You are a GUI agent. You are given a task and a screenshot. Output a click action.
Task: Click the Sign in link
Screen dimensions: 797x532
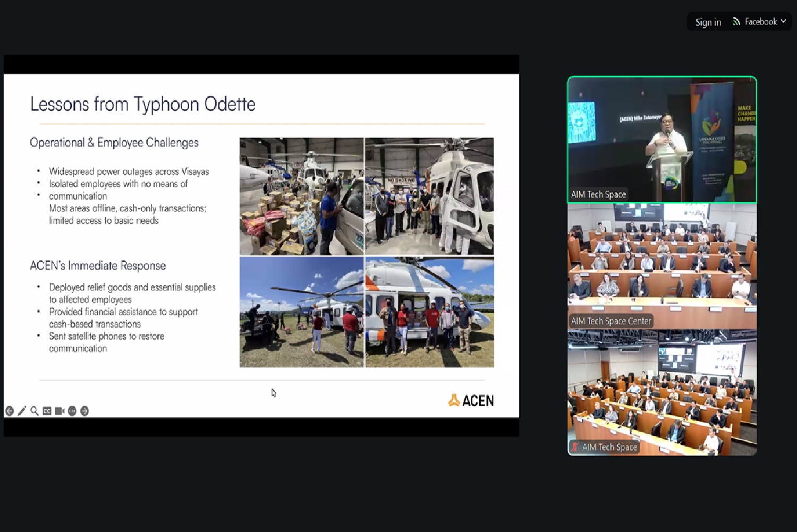coord(708,22)
